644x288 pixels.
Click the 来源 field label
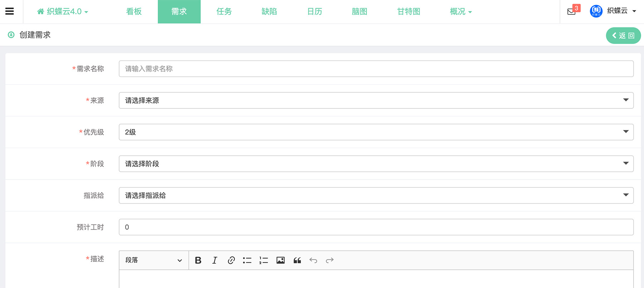click(x=97, y=101)
